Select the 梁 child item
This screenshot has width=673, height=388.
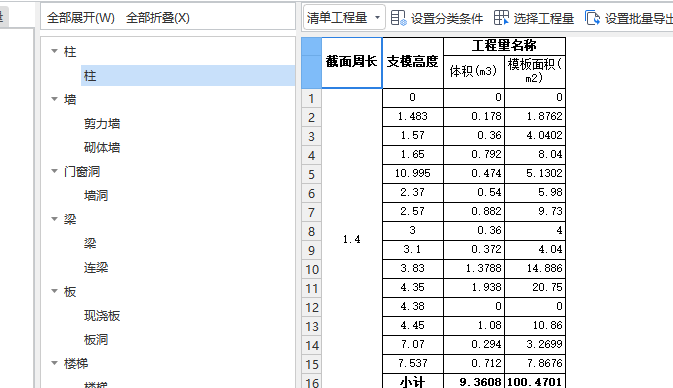90,244
